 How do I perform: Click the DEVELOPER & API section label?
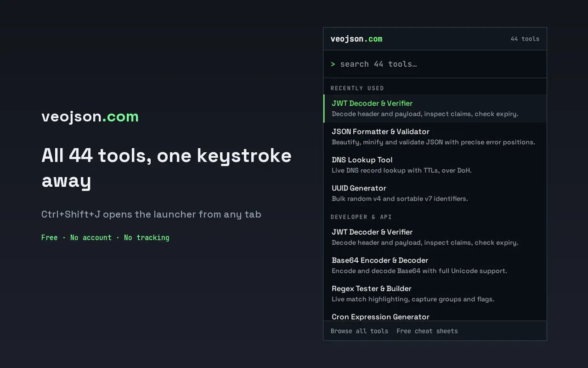[361, 217]
